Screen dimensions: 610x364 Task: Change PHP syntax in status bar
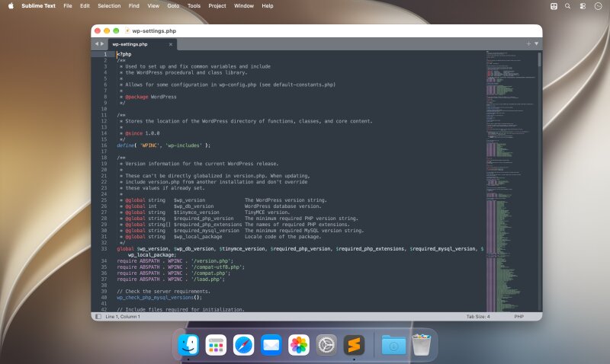519,317
